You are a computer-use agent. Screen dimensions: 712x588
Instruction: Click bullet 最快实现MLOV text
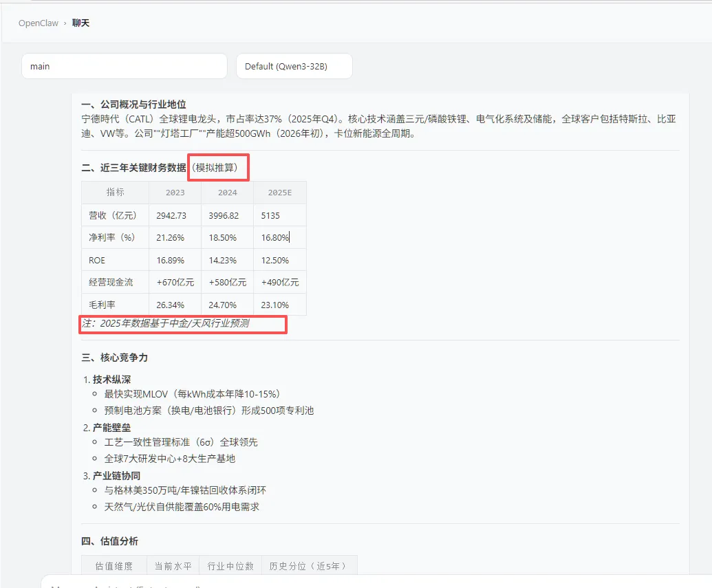tap(192, 394)
